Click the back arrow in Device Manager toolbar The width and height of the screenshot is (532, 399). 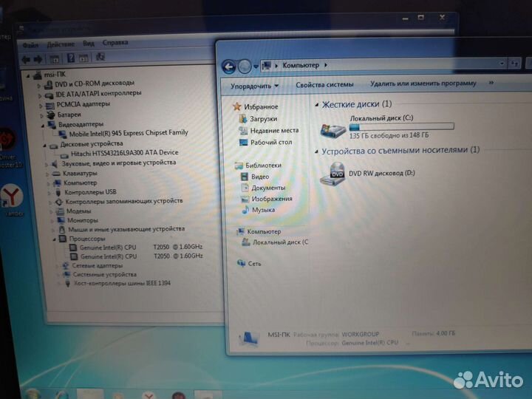26,60
